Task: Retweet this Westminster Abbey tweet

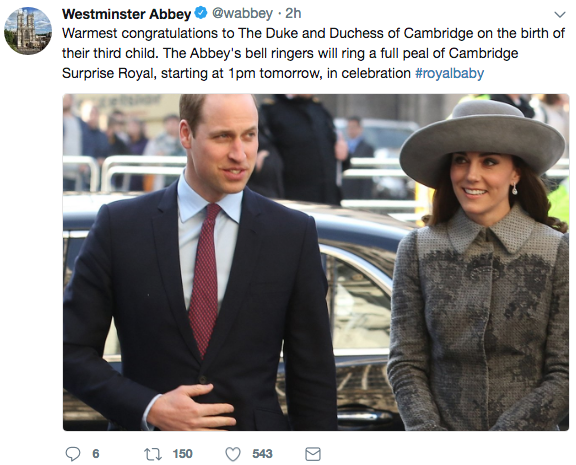Action: pos(152,454)
